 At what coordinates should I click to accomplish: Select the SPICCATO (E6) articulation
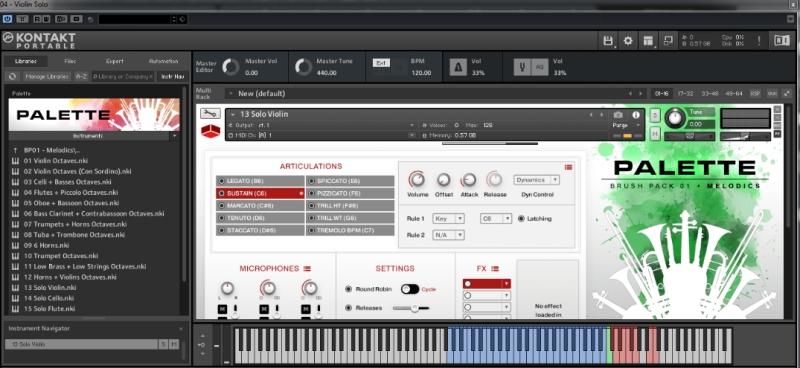pos(350,181)
